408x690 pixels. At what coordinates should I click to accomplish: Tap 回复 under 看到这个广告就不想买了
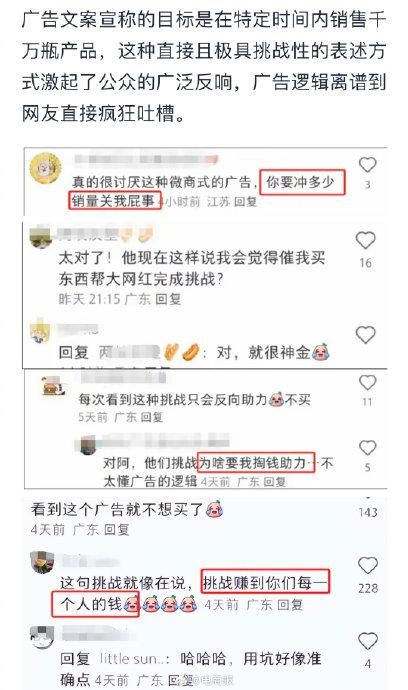(117, 529)
